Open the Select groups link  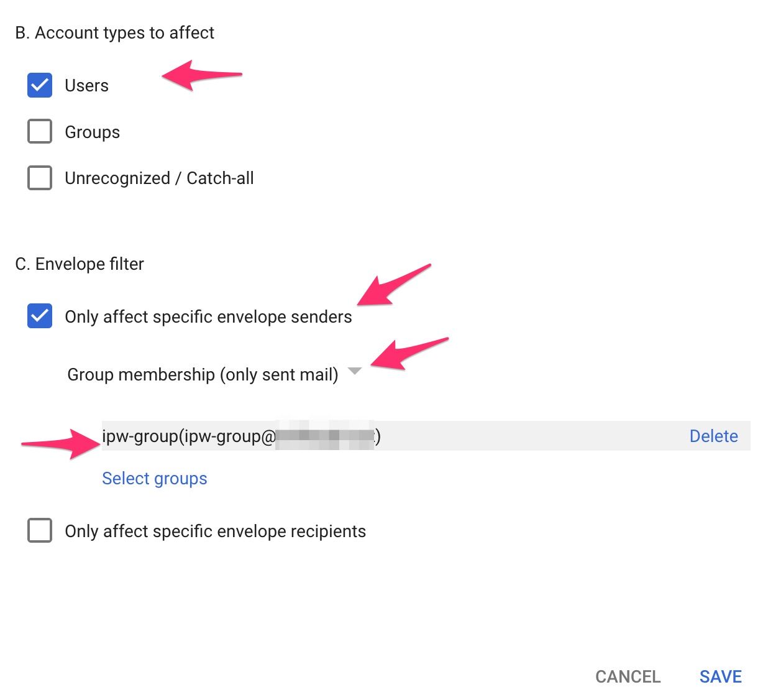click(155, 478)
